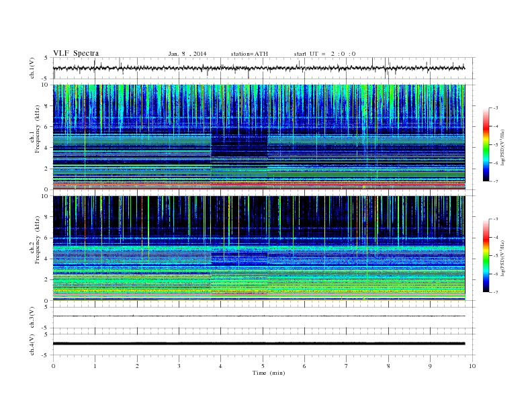Click the dark band in ch.1 spectrogram near 4–5 min
Screen dimensions: 532x411
[x=240, y=142]
